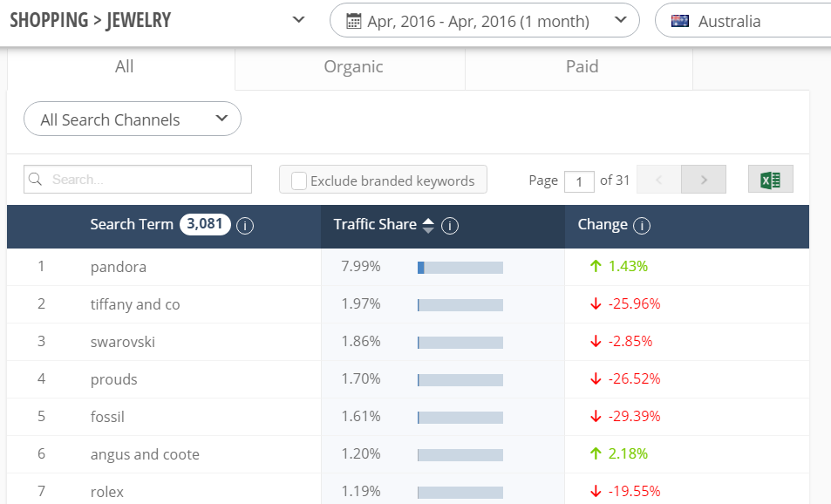Viewport: 831px width, 504px height.
Task: Enable Exclude branded keywords checkbox
Action: pos(299,180)
